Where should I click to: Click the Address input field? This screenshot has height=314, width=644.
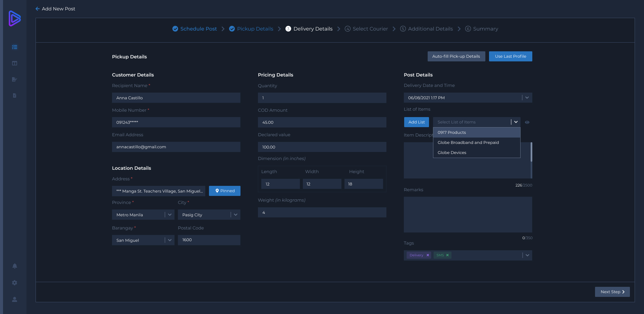[x=159, y=191]
